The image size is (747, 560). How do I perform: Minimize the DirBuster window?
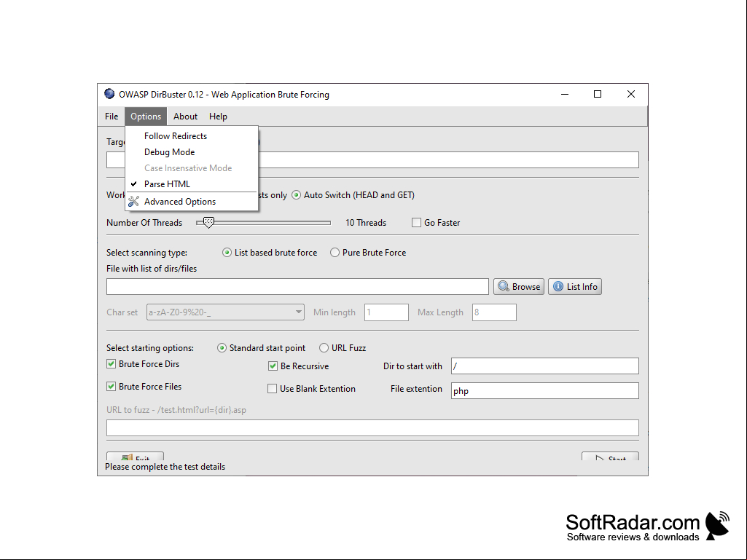pos(565,94)
